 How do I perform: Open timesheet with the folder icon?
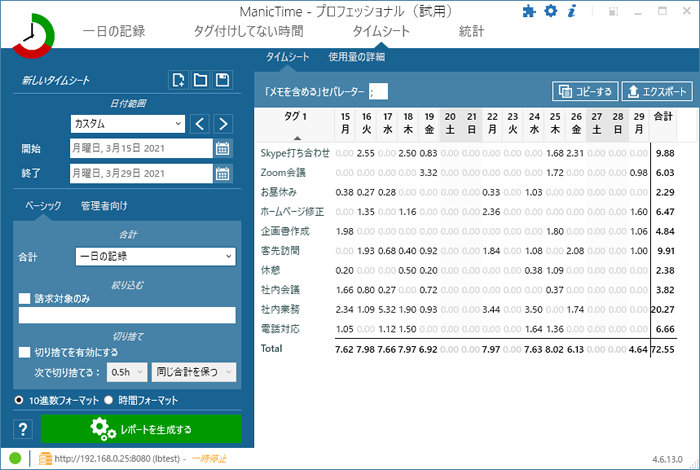pos(200,80)
